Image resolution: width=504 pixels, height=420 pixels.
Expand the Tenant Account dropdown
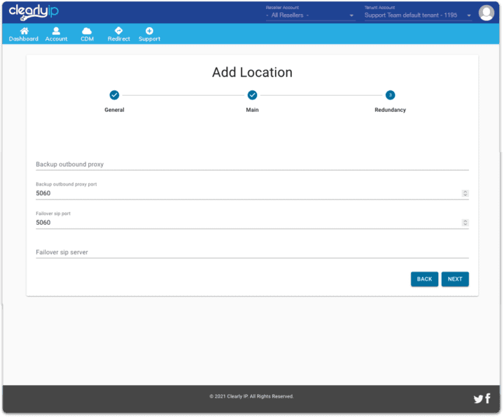click(418, 15)
